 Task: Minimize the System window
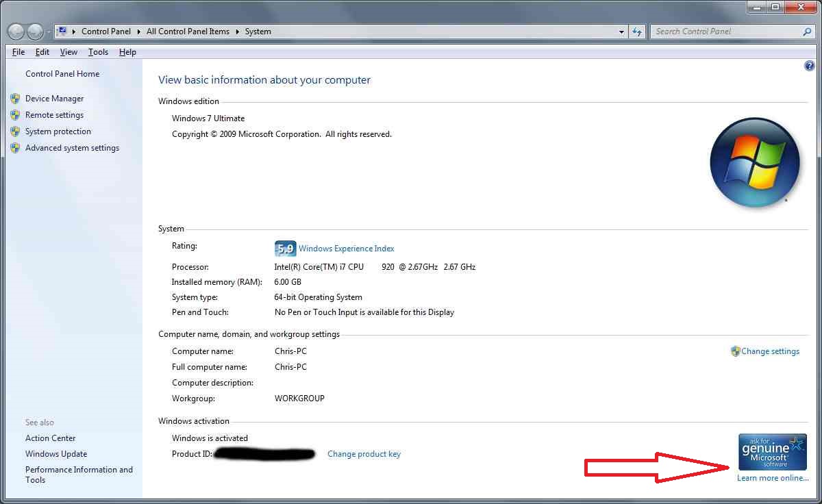756,7
